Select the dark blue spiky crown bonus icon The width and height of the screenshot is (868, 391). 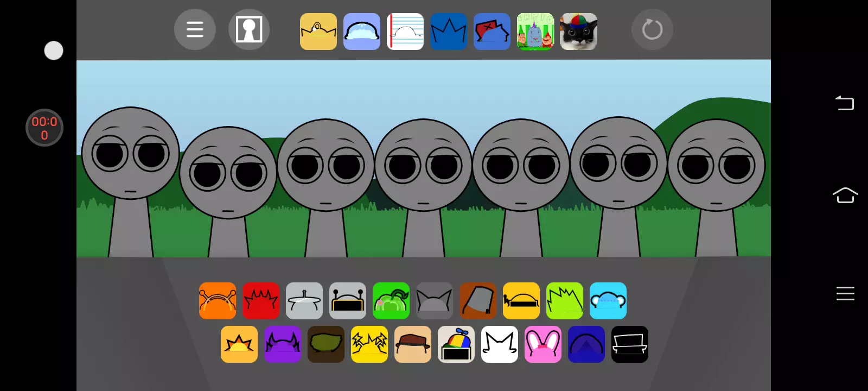(449, 31)
